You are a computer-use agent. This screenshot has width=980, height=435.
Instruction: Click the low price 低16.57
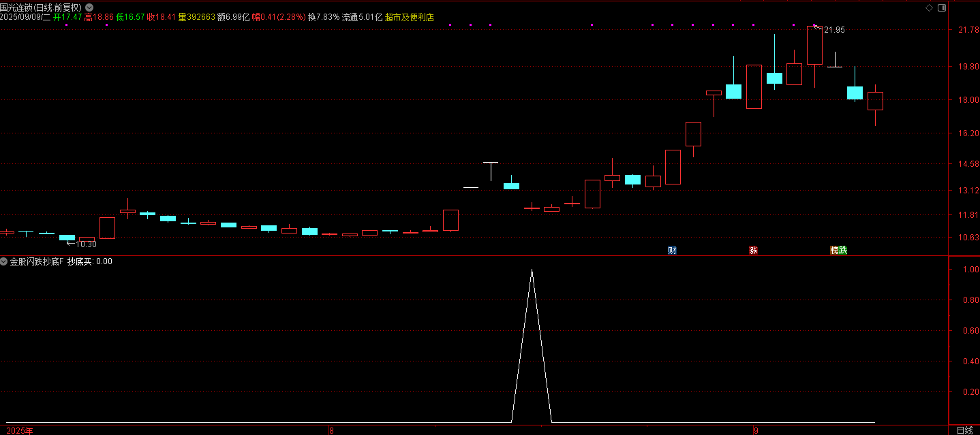[131, 17]
